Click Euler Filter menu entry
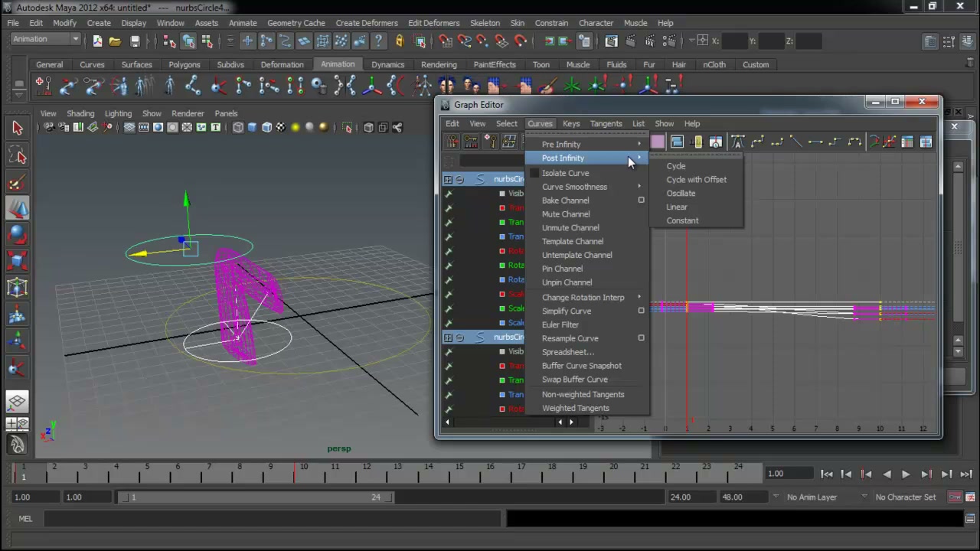Viewport: 980px width, 551px height. click(x=560, y=325)
